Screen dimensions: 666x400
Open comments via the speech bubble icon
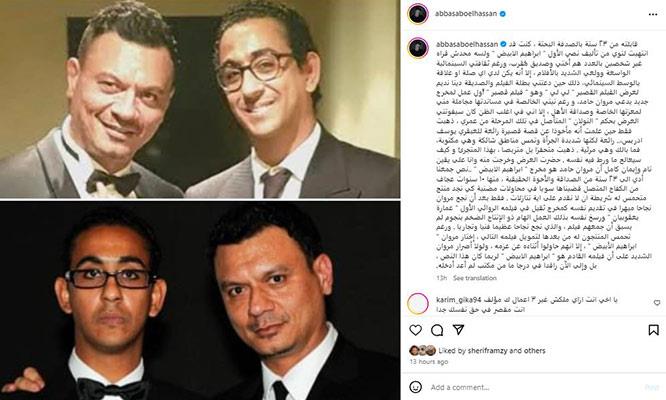click(x=437, y=330)
